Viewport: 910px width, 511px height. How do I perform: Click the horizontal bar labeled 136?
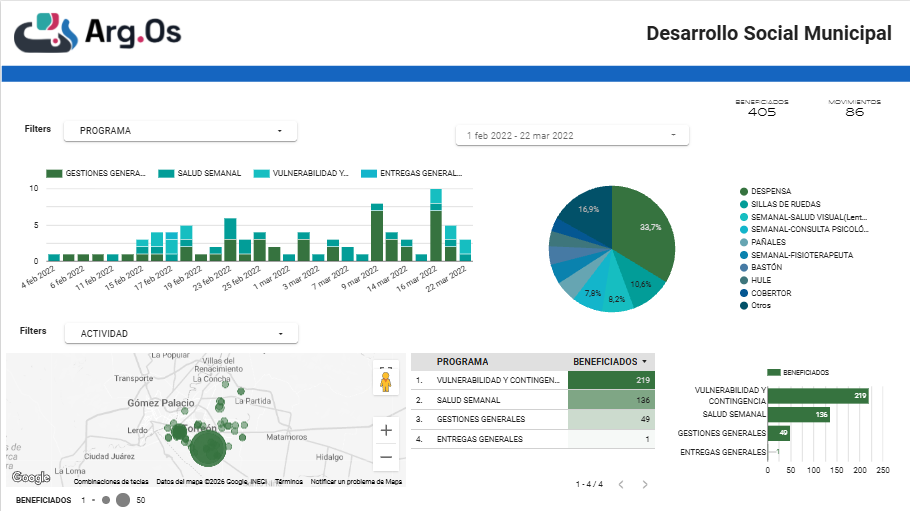tap(799, 414)
